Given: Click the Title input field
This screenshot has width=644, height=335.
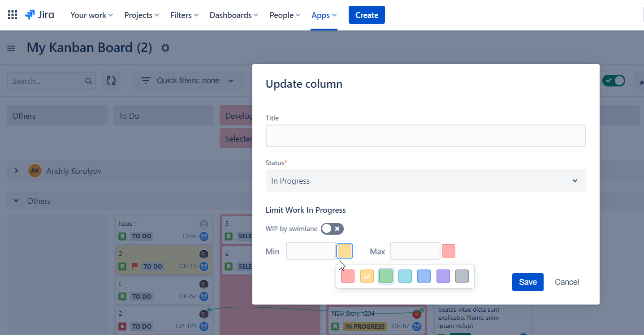Looking at the screenshot, I should tap(426, 136).
